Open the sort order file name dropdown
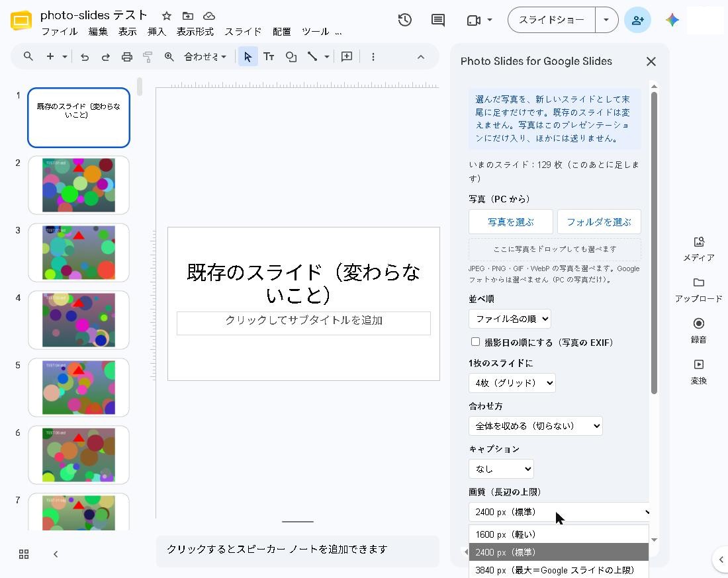The width and height of the screenshot is (728, 578). click(x=510, y=319)
